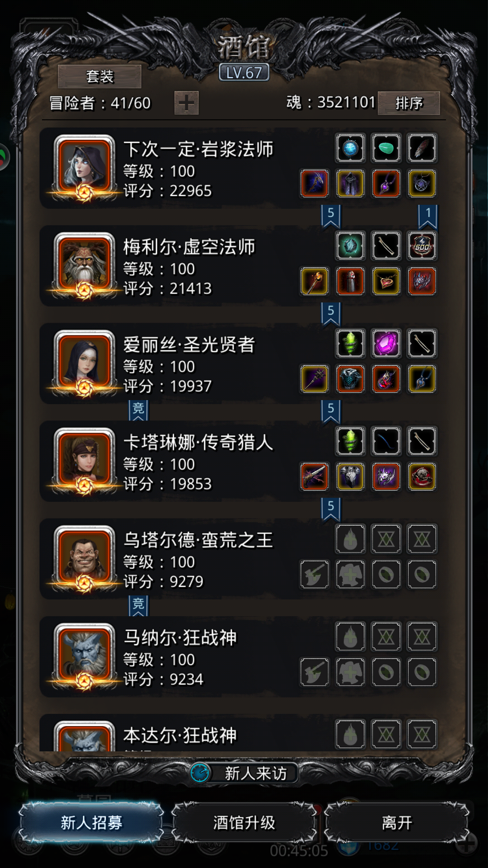Tap the 竞 flag under 爱丽丝

(x=138, y=410)
